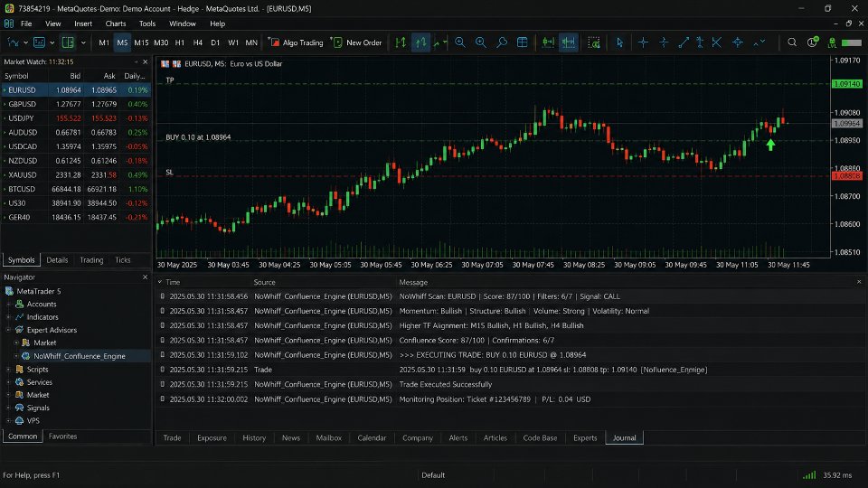Sort journal by Message column header
Image resolution: width=868 pixels, height=488 pixels.
tap(413, 282)
